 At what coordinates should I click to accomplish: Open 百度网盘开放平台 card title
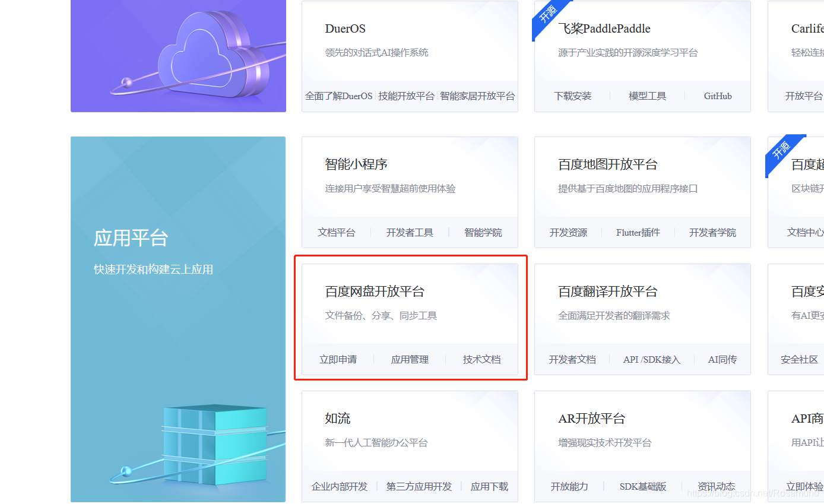[x=375, y=291]
